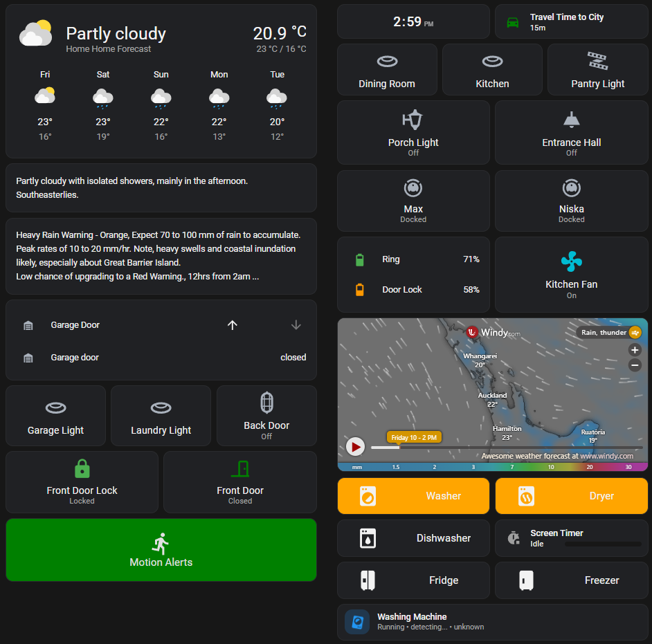
Task: Open Niska vacuum details
Action: tap(571, 201)
